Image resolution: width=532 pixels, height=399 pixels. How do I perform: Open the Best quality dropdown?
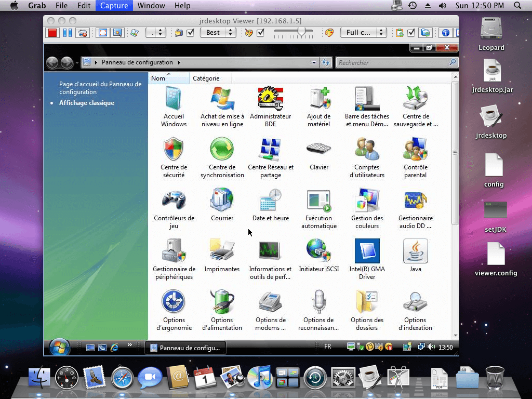[x=218, y=32]
